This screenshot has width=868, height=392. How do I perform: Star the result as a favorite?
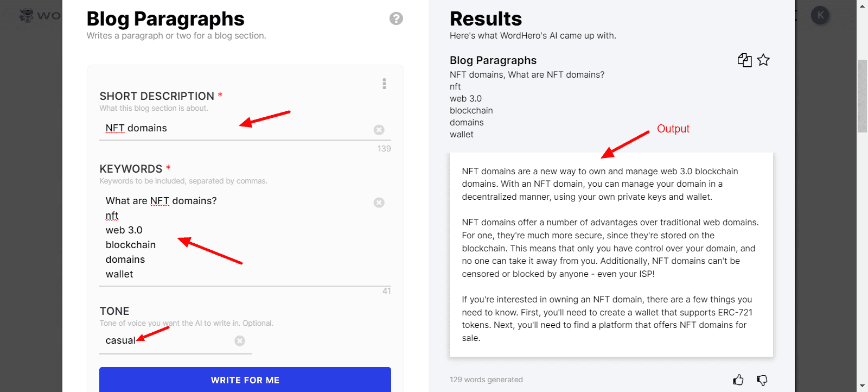[763, 60]
